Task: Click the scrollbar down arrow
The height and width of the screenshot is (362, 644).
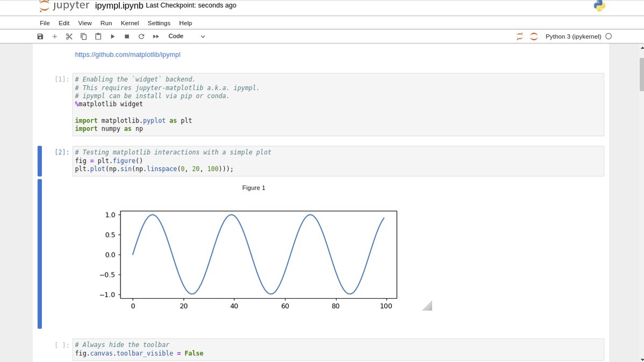Action: 641,359
